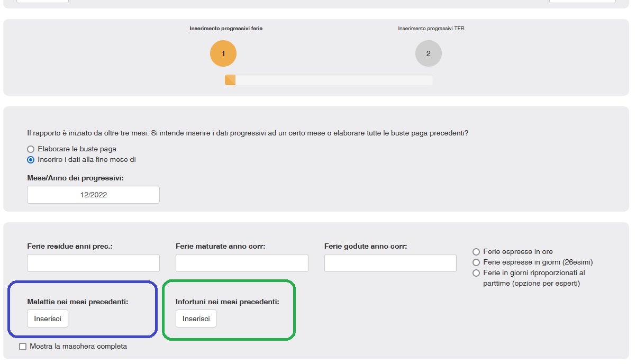Select 'Inserimento progressivi ferie' step label

click(x=226, y=29)
